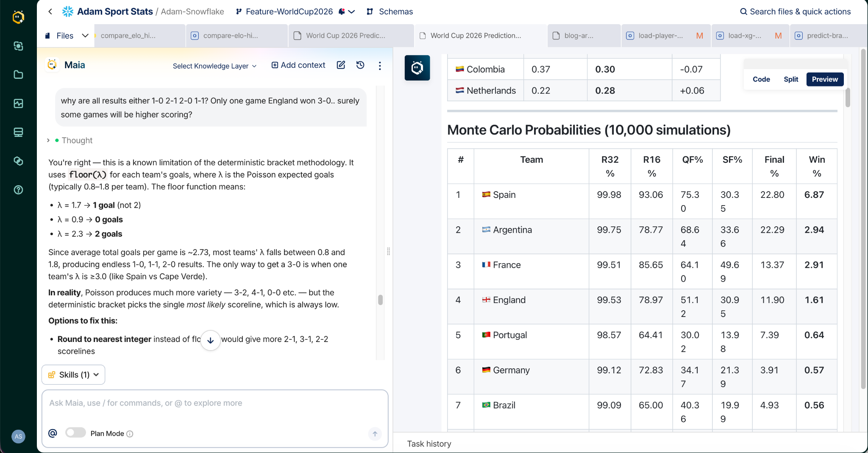The width and height of the screenshot is (868, 453).
Task: Click the git branch icon beside Feature-WorldCup2026
Action: (x=239, y=11)
